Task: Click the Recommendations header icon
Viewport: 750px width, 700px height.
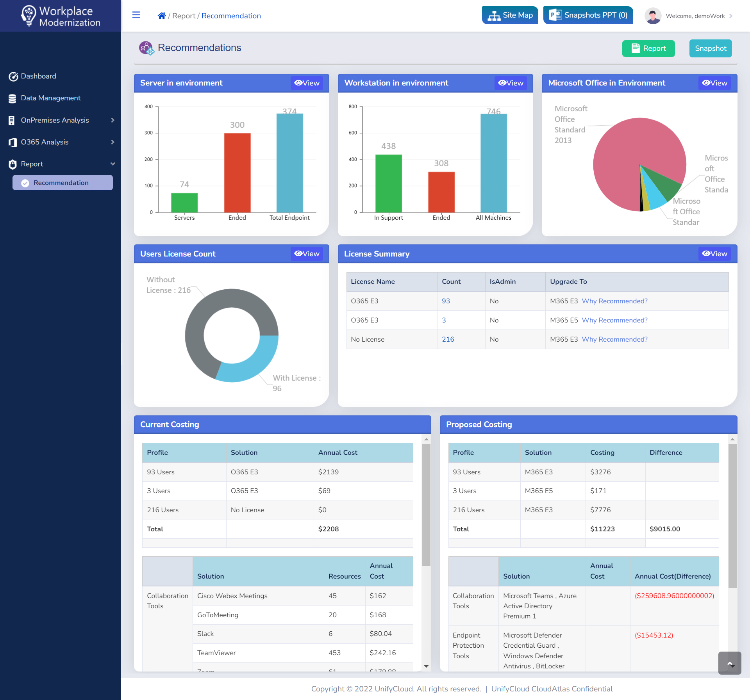Action: [147, 48]
